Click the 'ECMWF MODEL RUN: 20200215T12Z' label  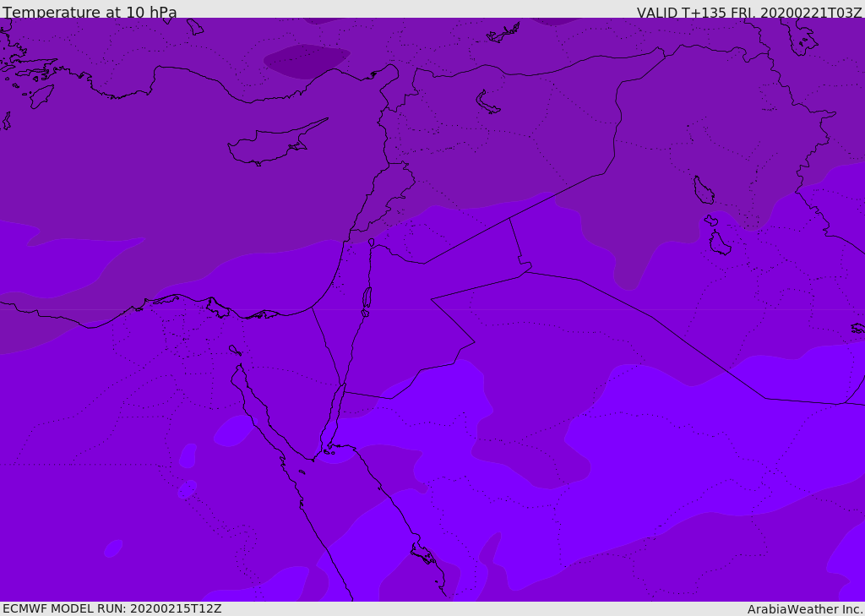pyautogui.click(x=112, y=608)
